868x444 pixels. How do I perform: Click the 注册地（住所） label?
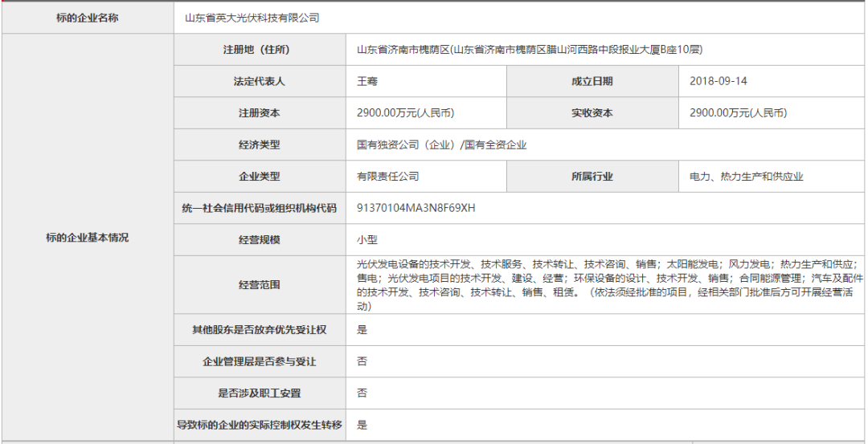point(260,50)
